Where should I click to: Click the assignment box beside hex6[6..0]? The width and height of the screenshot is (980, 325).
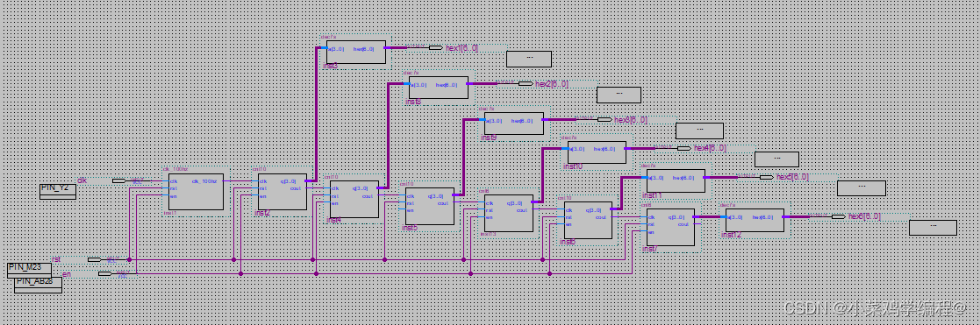point(933,228)
